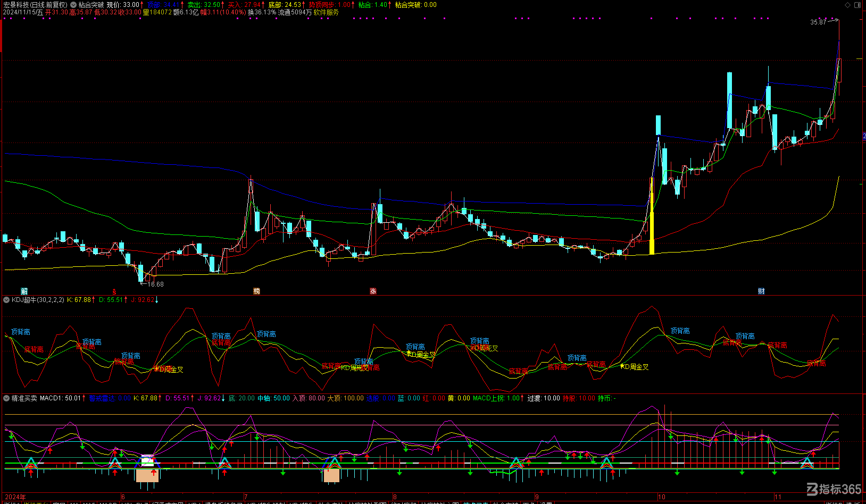
Task: Click the 警戒警达 label in 精准买卖 panel
Action: click(102, 398)
